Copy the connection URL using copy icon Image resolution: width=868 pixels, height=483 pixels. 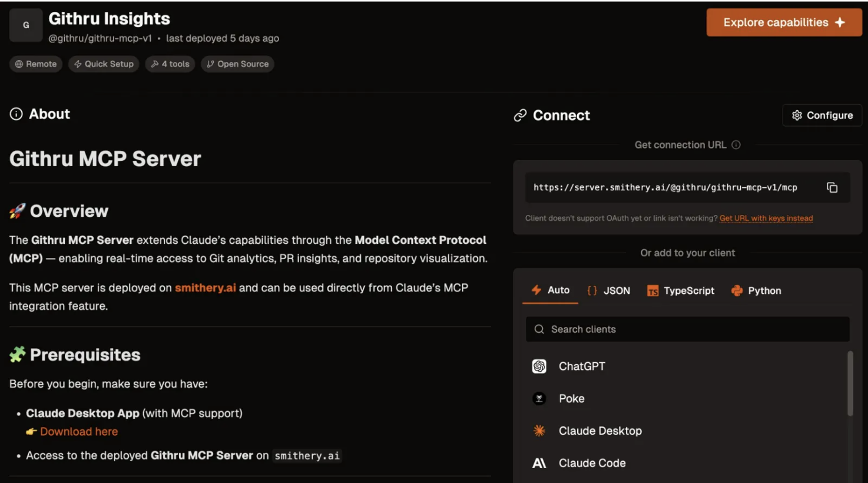(x=831, y=188)
